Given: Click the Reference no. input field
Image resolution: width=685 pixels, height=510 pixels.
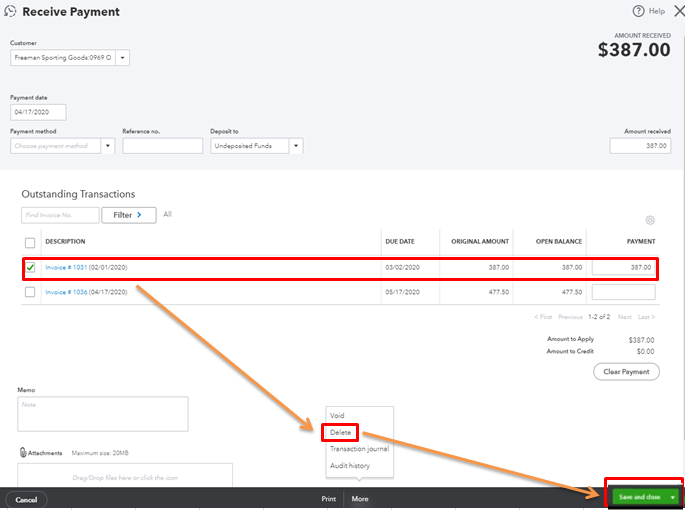Looking at the screenshot, I should pyautogui.click(x=162, y=146).
